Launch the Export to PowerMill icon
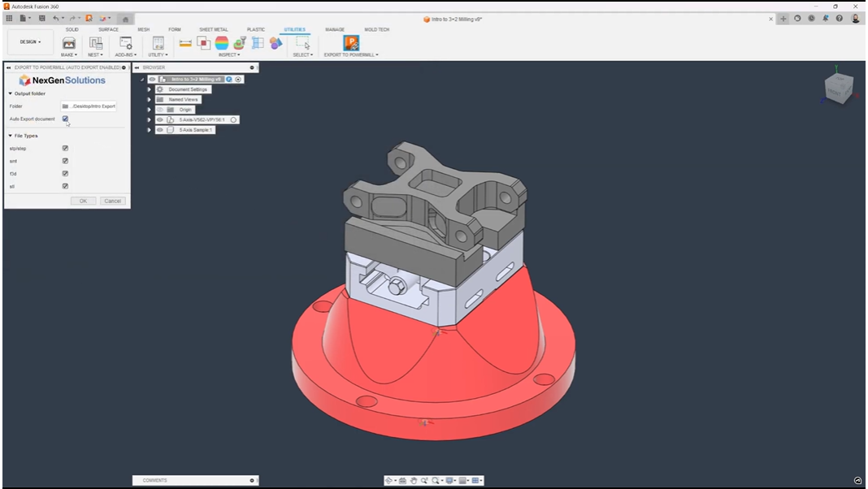 pos(351,43)
